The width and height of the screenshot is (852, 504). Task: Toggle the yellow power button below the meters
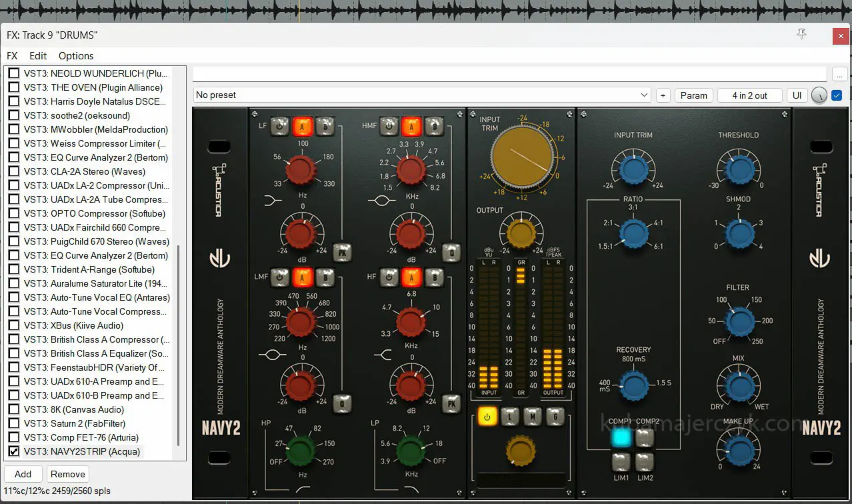[489, 417]
